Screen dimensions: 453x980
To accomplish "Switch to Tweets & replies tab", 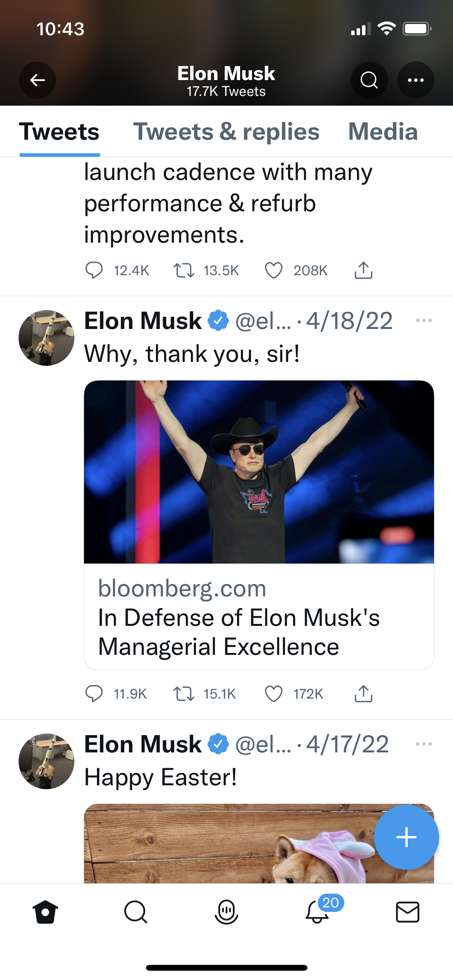I will pos(226,132).
